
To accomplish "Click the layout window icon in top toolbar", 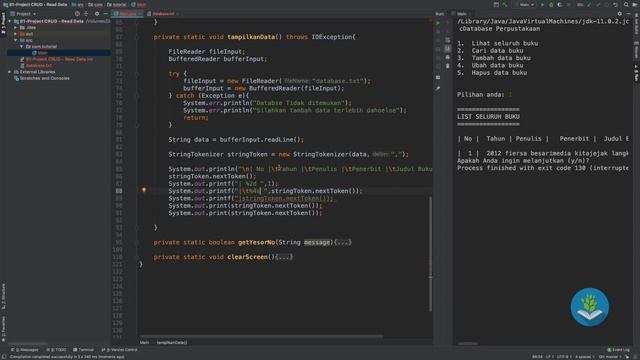I will 496,4.
